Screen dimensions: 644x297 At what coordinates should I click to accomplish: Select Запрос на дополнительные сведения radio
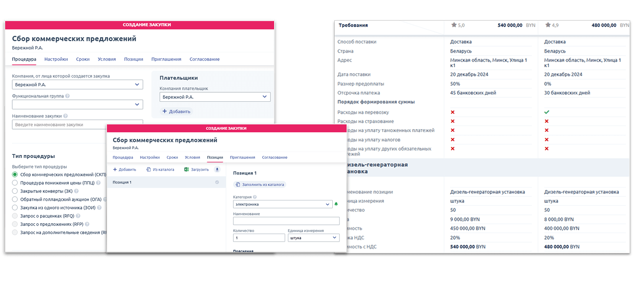[15, 232]
